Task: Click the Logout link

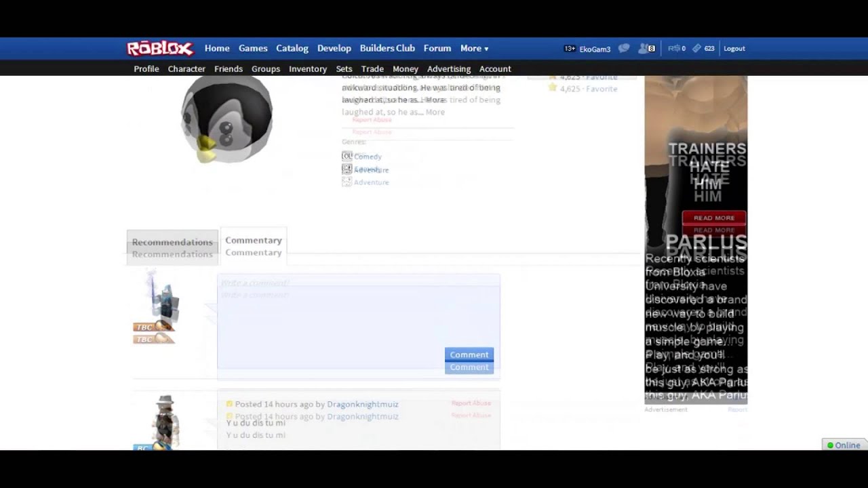Action: 734,48
